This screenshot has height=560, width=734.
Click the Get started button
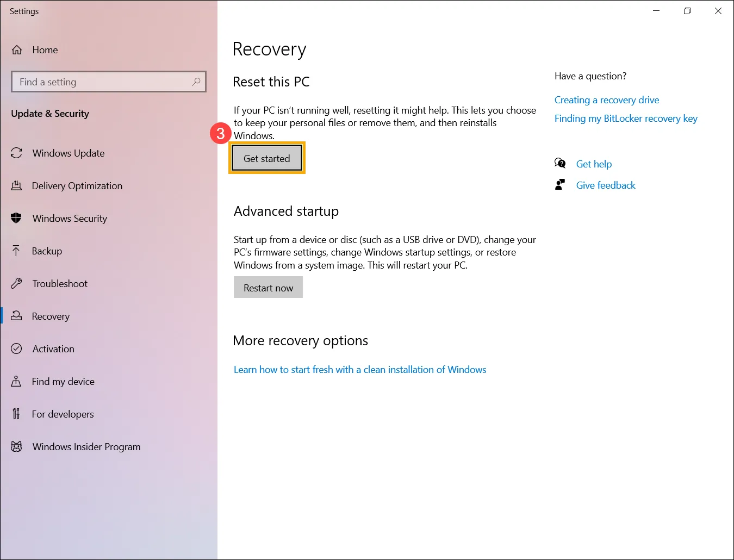266,158
